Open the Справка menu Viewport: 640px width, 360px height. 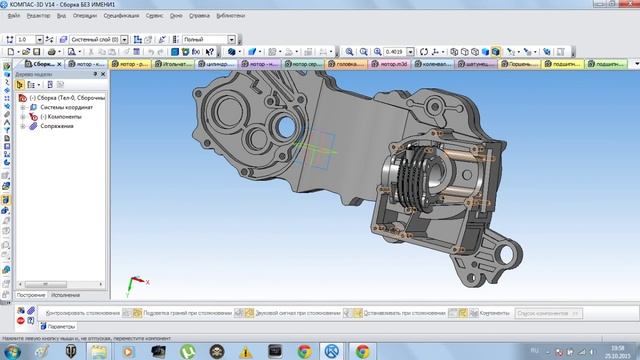coord(199,16)
